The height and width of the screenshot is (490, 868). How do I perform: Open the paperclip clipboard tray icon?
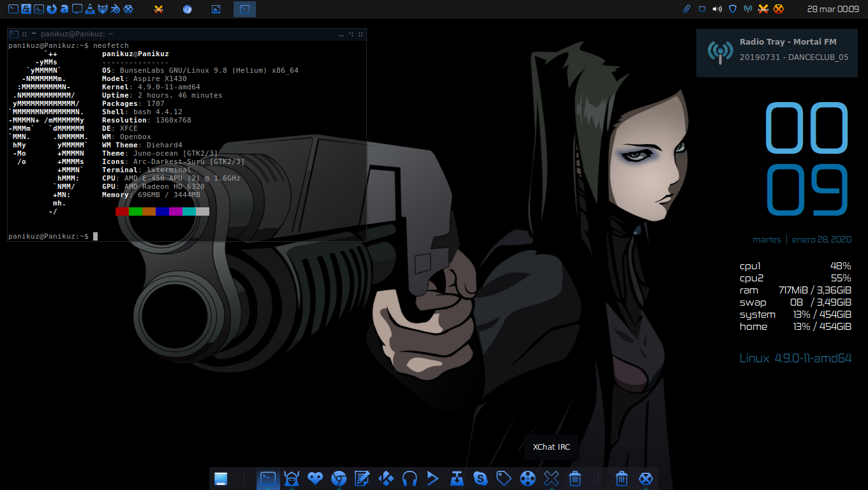[687, 9]
